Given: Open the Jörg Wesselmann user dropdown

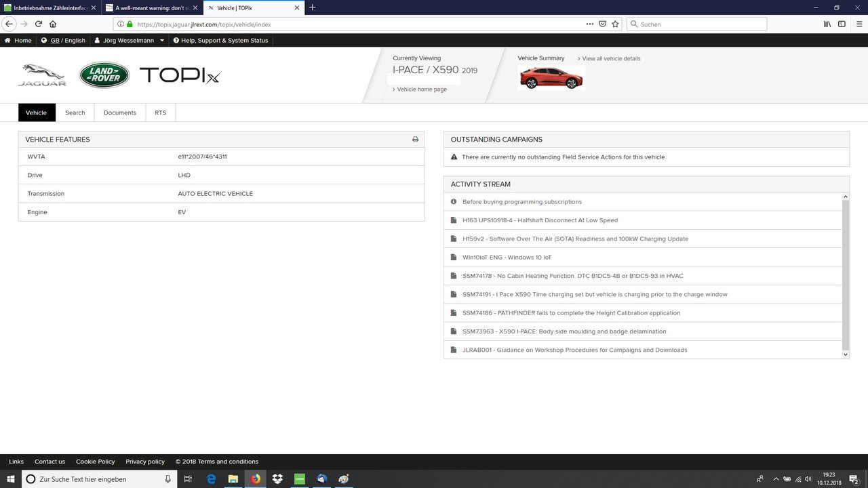Looking at the screenshot, I should point(130,40).
